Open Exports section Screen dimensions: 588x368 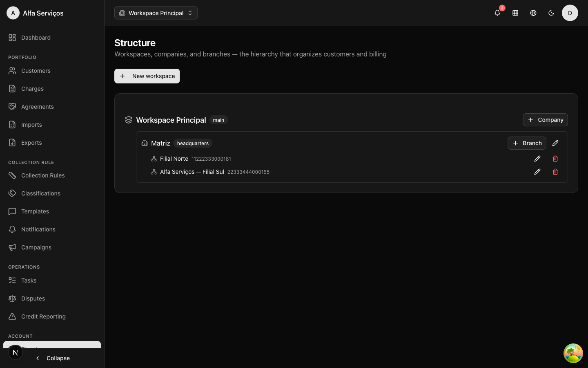point(52,143)
